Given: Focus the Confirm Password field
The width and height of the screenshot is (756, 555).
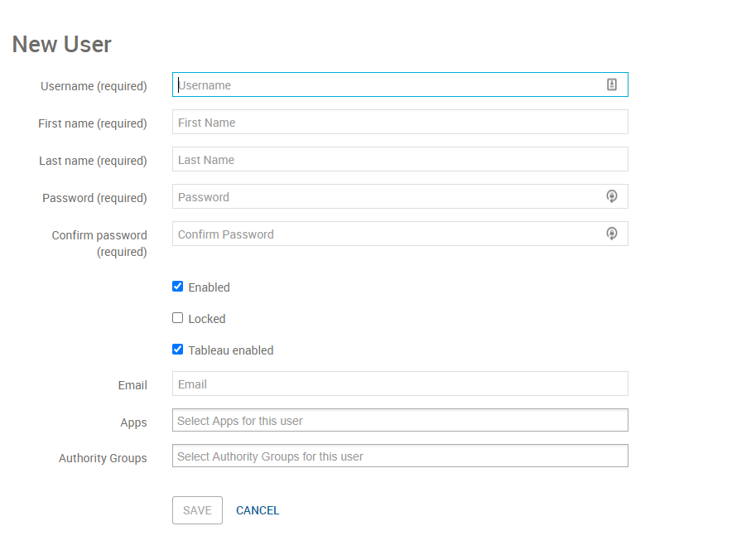Looking at the screenshot, I should [400, 234].
